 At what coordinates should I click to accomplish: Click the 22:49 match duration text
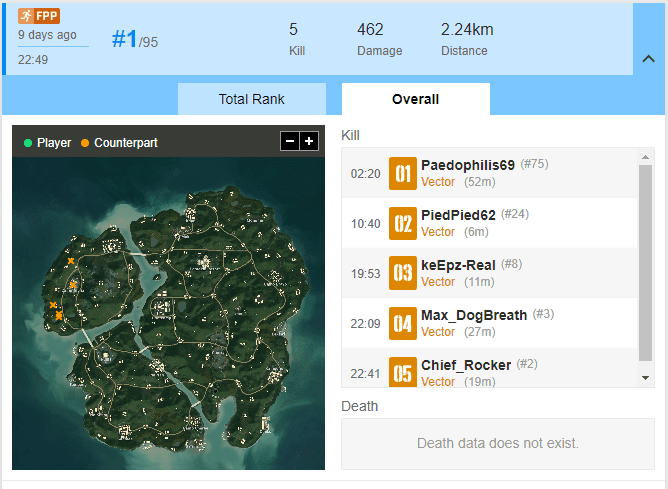(33, 60)
